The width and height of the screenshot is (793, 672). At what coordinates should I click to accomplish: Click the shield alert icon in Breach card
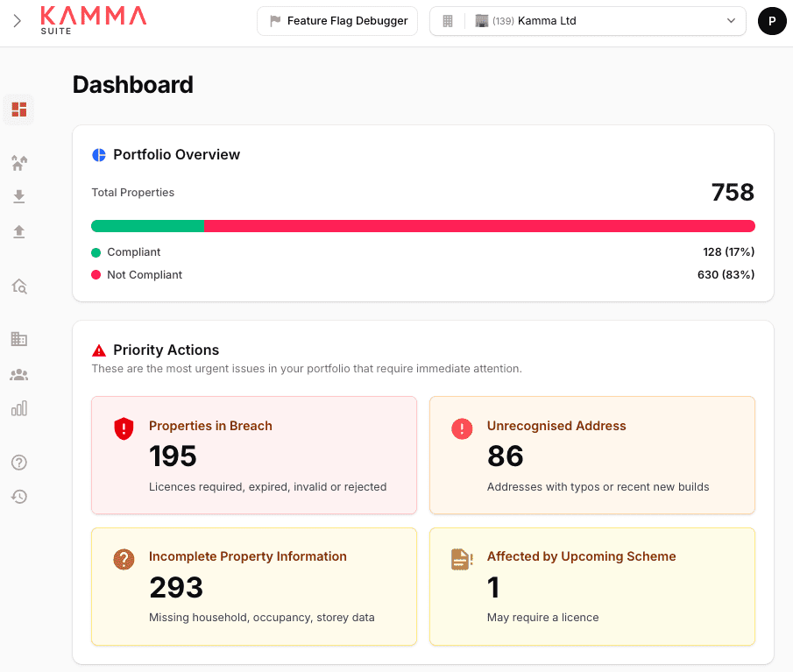(124, 428)
